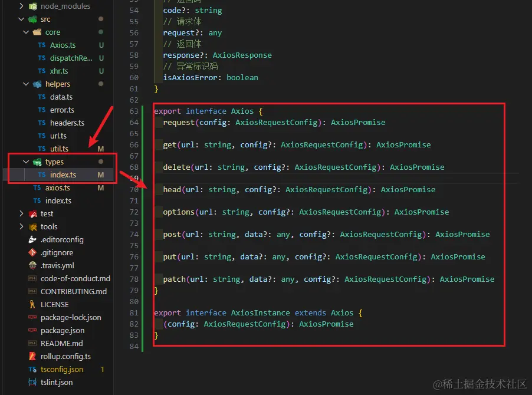Click the test folder icon
Image resolution: width=532 pixels, height=395 pixels.
[x=33, y=213]
